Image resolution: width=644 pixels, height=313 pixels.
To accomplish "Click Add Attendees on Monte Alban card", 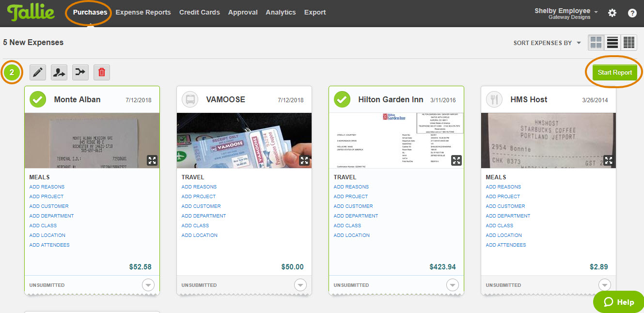I will [49, 245].
